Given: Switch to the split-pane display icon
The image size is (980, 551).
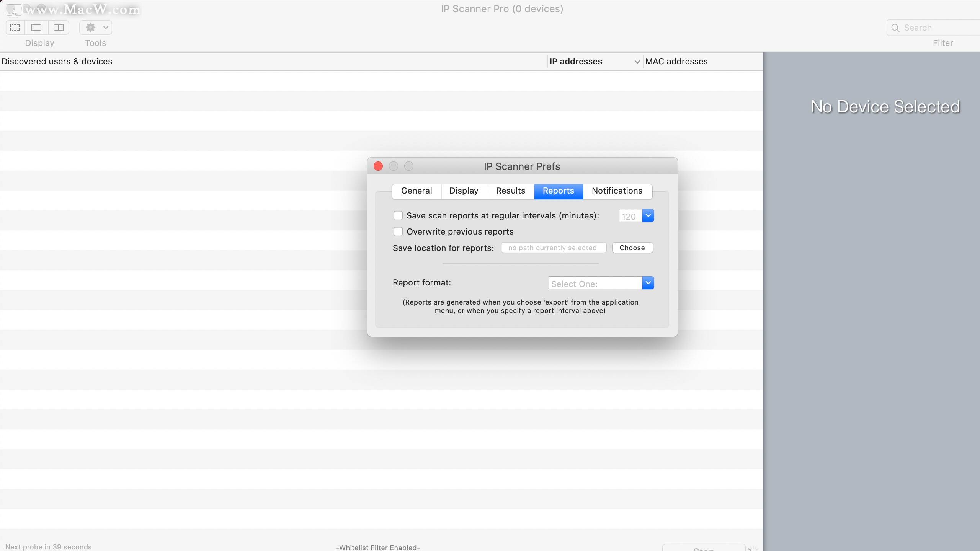Looking at the screenshot, I should pyautogui.click(x=58, y=28).
